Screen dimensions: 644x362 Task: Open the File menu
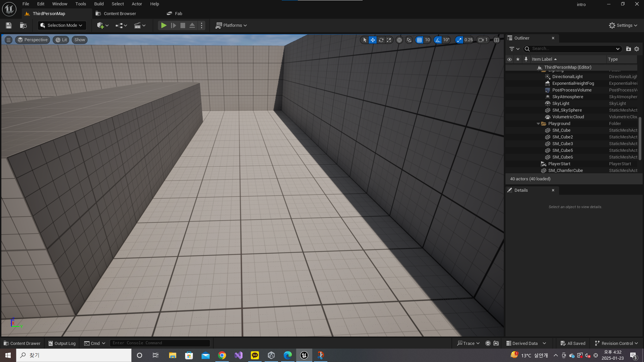point(26,4)
